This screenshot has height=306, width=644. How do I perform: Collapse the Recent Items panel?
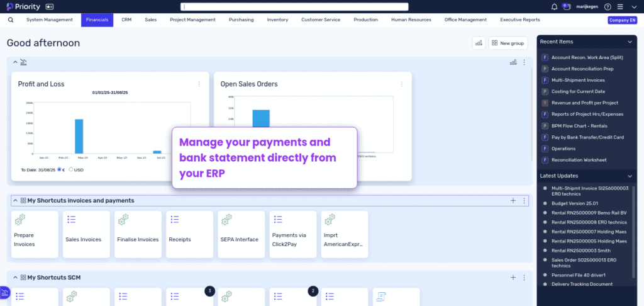point(630,42)
